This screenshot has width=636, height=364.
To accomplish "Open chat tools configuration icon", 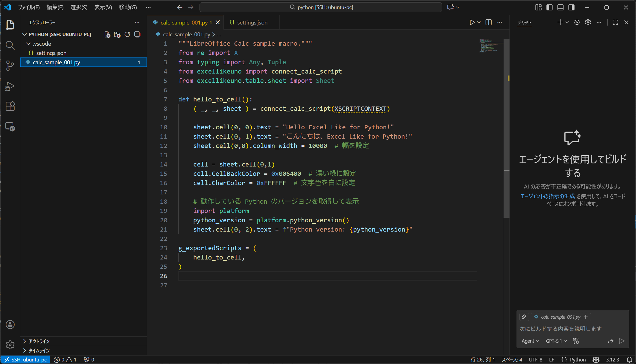I will (576, 341).
